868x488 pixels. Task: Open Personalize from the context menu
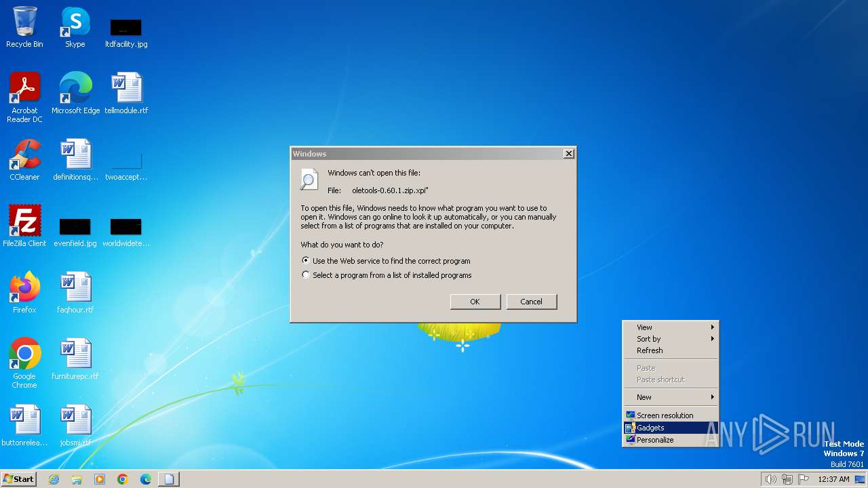point(671,440)
